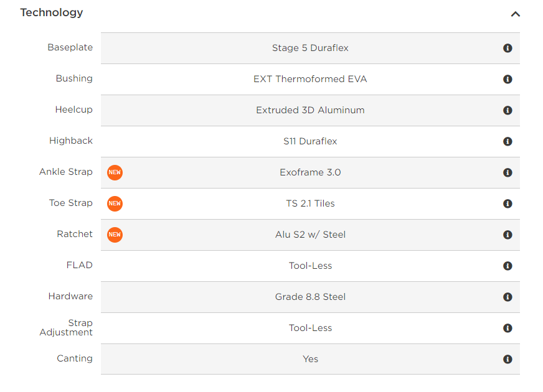Open Strap Adjustment info icon
543x392 pixels.
point(508,329)
